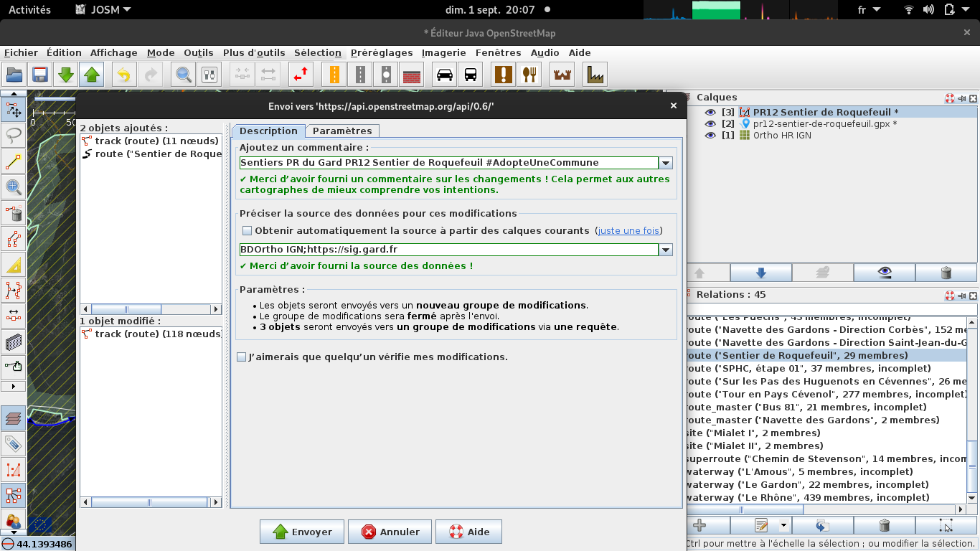
Task: Open the Imagerie menu
Action: point(443,52)
